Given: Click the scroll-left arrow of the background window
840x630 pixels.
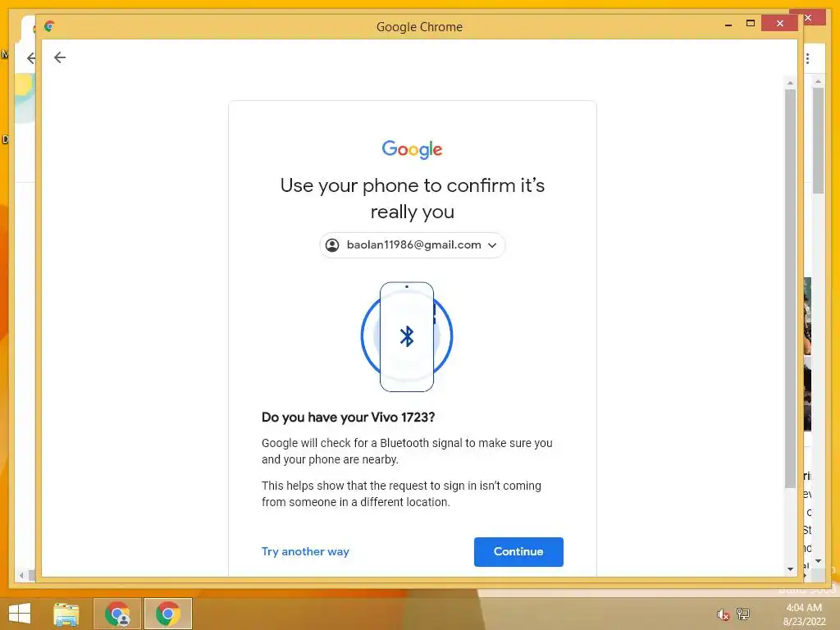Looking at the screenshot, I should click(21, 575).
